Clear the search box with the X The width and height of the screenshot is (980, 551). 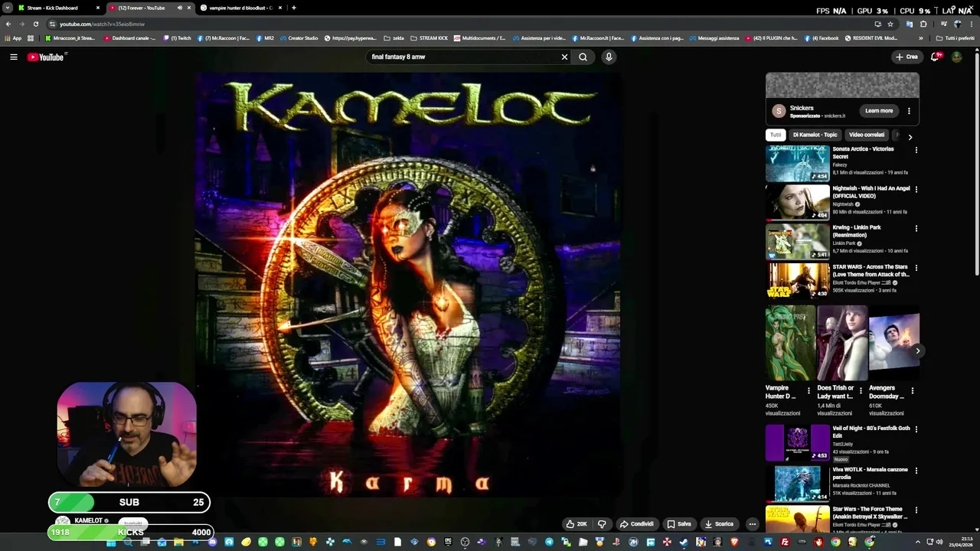(x=564, y=57)
